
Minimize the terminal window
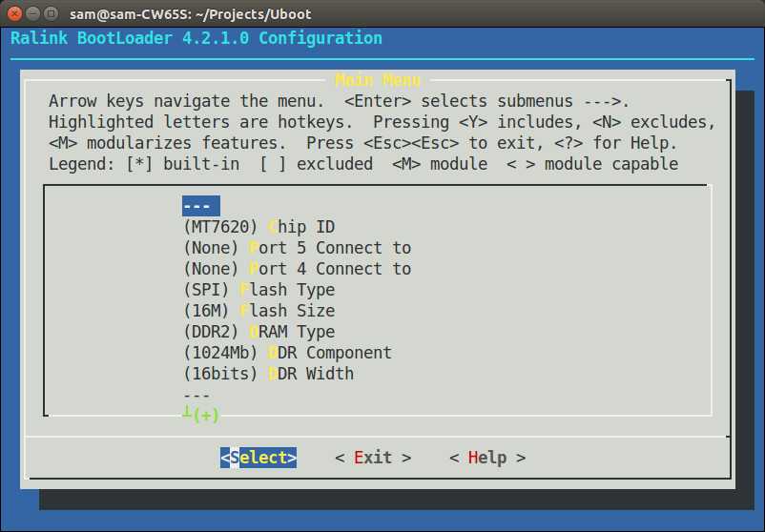pyautogui.click(x=32, y=13)
